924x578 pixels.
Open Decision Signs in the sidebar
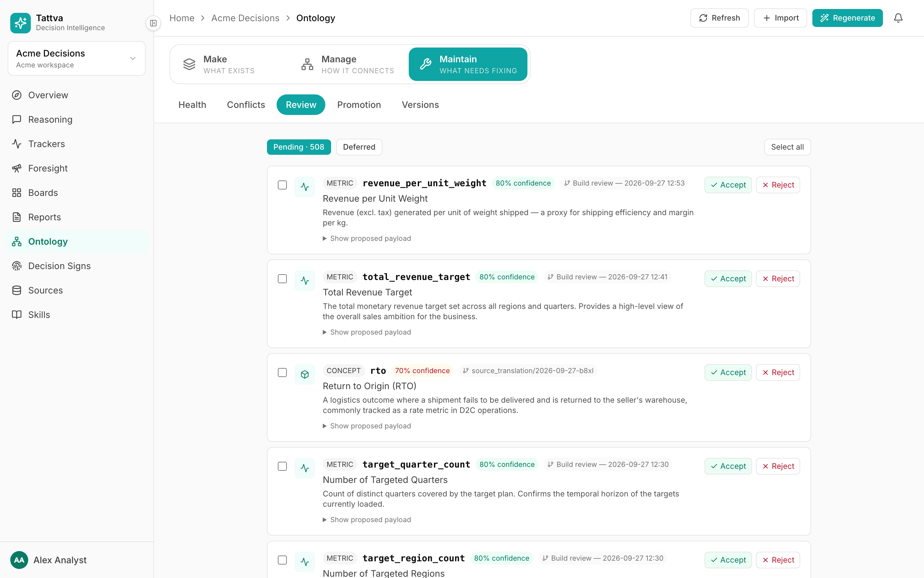click(76, 266)
